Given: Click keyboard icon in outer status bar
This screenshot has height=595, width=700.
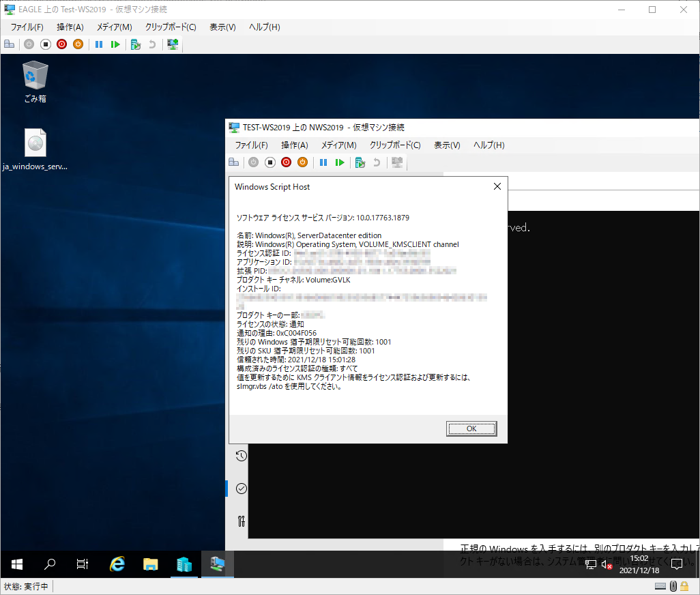Looking at the screenshot, I should click(x=660, y=586).
